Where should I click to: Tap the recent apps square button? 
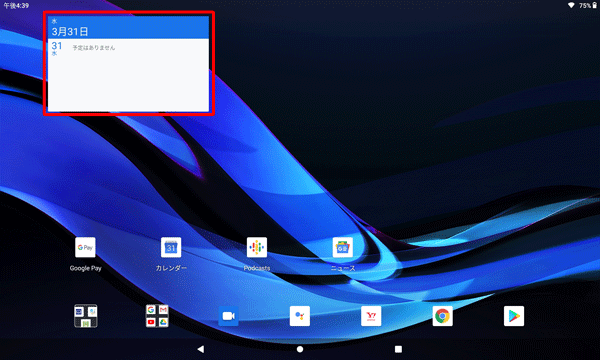[x=398, y=349]
